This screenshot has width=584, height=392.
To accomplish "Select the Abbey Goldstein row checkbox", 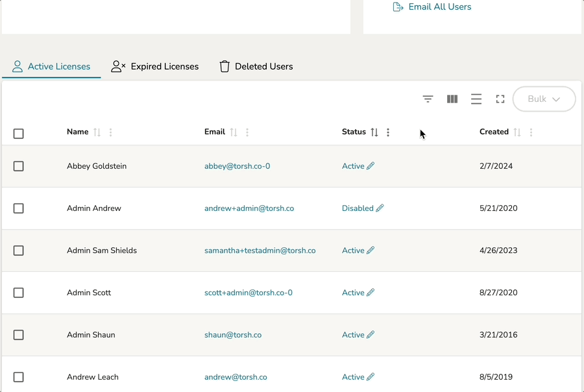I will click(19, 166).
